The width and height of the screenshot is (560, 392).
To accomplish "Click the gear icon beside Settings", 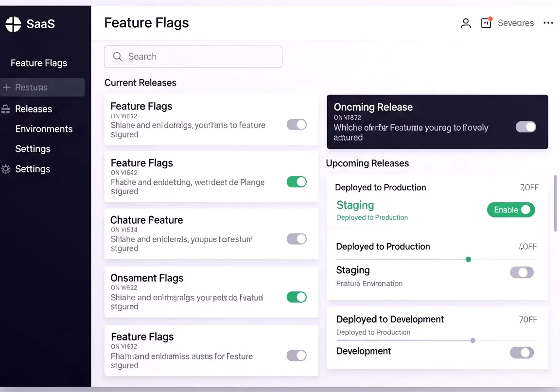I will coord(6,169).
